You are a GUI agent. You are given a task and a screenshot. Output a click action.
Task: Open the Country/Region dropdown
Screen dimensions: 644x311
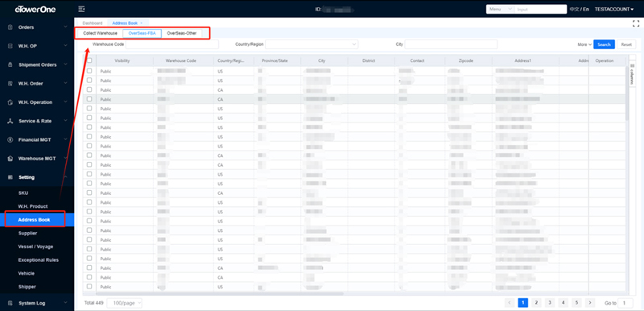click(312, 44)
